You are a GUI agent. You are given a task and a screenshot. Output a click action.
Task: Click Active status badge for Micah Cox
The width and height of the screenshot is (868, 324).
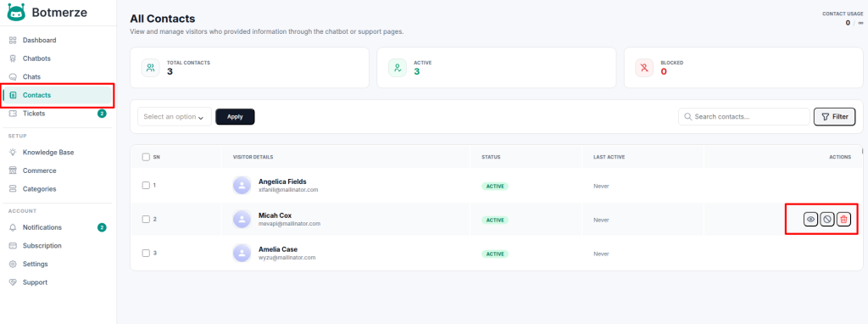pyautogui.click(x=495, y=220)
